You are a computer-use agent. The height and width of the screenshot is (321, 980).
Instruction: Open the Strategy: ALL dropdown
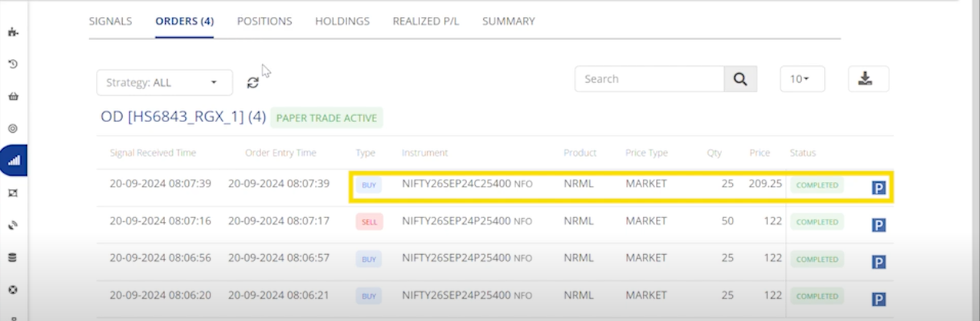click(x=164, y=82)
